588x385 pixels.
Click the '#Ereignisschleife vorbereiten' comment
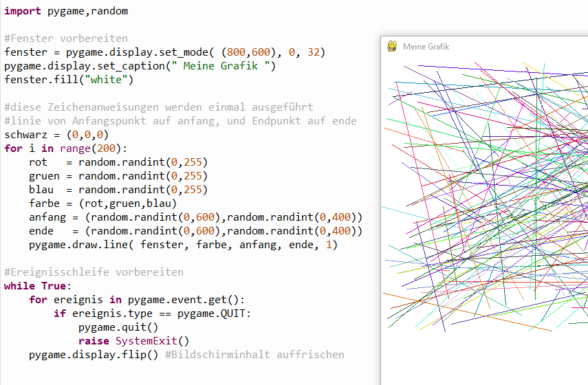[94, 272]
